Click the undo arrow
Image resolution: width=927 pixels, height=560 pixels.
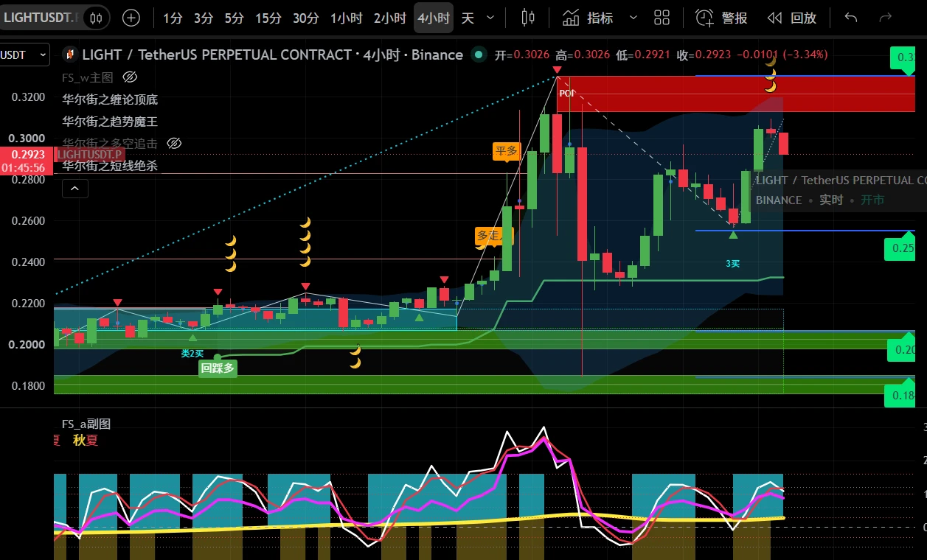[x=851, y=18]
